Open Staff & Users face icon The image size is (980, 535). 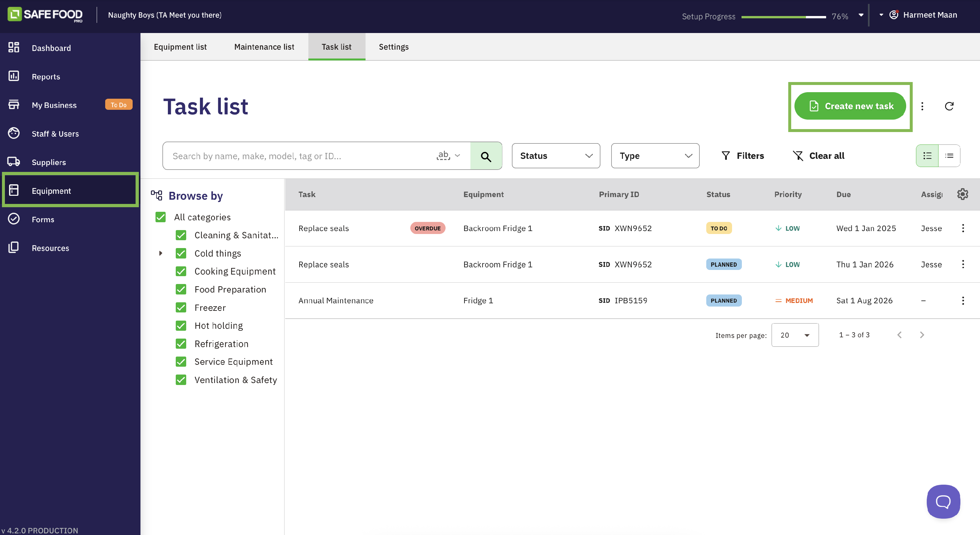pos(14,133)
